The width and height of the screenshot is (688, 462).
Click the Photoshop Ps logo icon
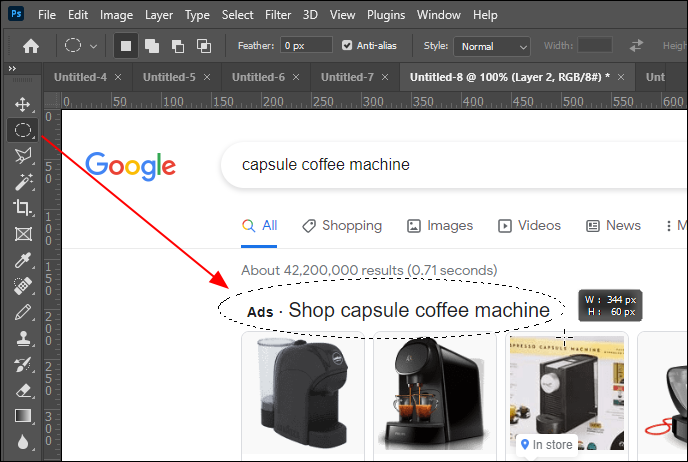tap(16, 14)
